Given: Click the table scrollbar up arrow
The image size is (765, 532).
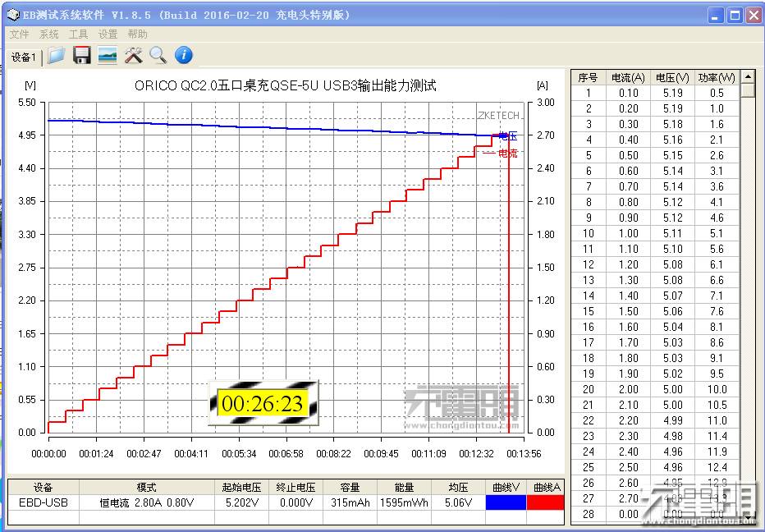Looking at the screenshot, I should pyautogui.click(x=748, y=76).
